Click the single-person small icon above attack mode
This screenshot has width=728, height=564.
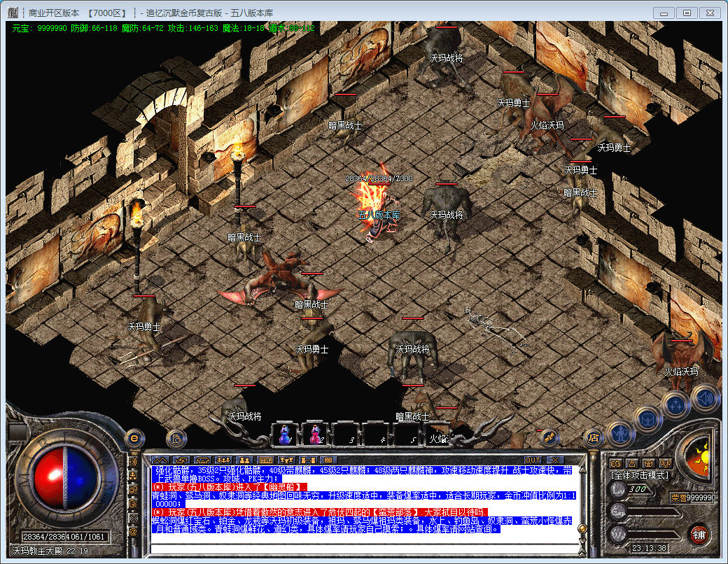click(632, 463)
